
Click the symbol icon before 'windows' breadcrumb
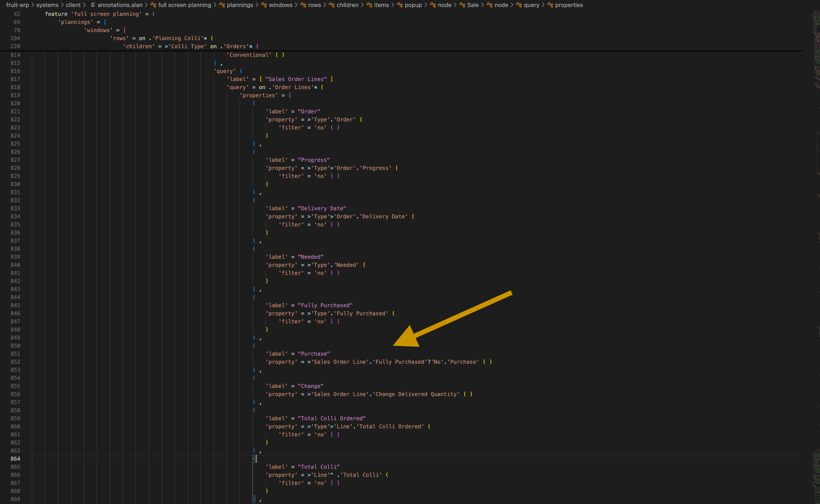[264, 5]
